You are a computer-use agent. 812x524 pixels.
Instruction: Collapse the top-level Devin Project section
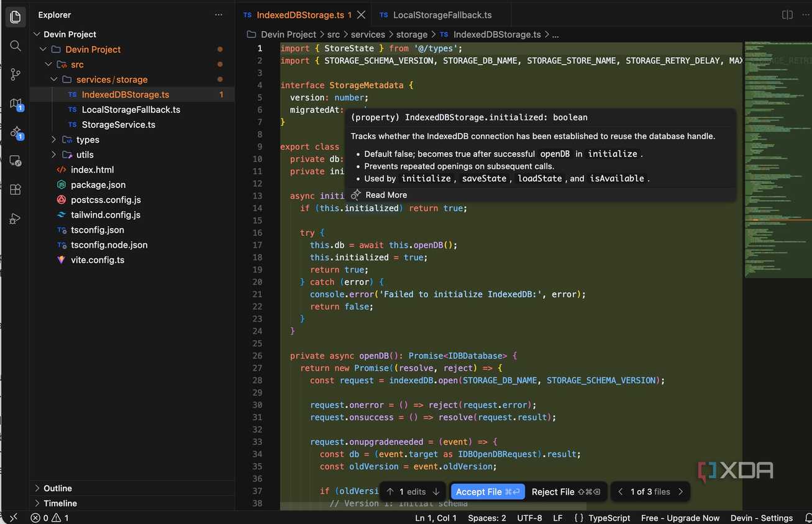(37, 34)
